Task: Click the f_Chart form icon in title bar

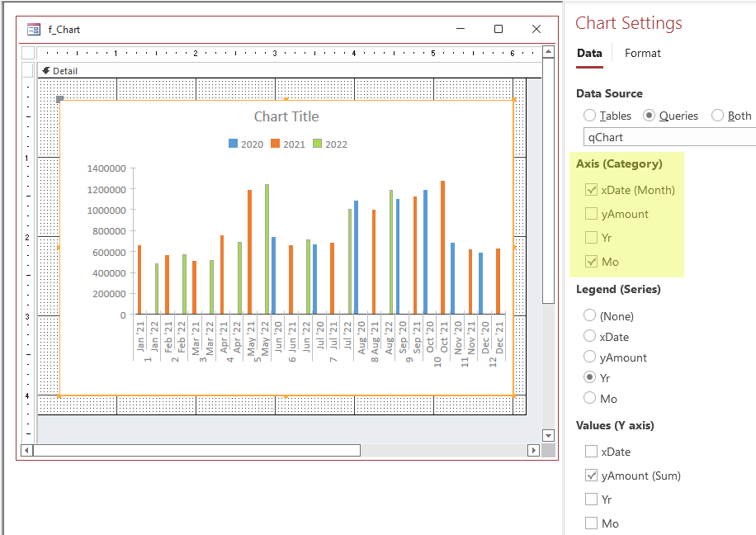Action: (x=34, y=29)
